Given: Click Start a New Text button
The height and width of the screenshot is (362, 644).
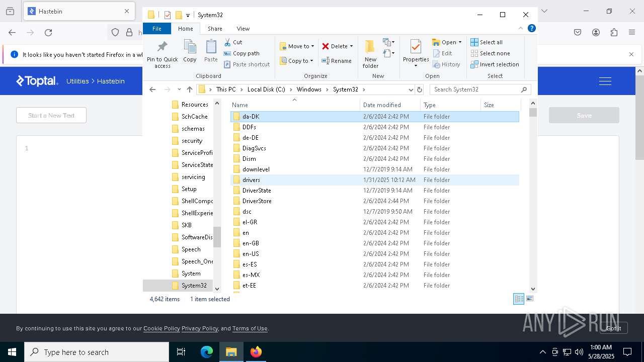Looking at the screenshot, I should [x=51, y=115].
